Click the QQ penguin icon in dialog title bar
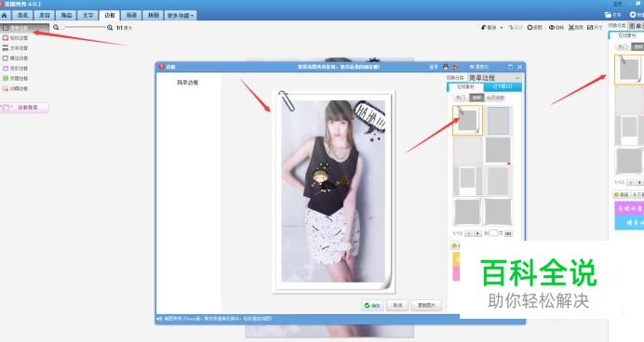 [446, 66]
